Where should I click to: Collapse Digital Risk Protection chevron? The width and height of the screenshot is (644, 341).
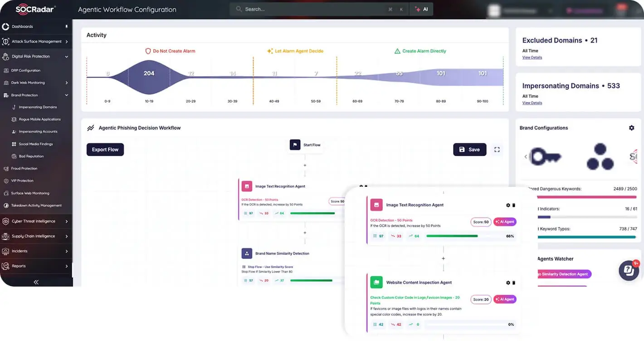pyautogui.click(x=67, y=57)
